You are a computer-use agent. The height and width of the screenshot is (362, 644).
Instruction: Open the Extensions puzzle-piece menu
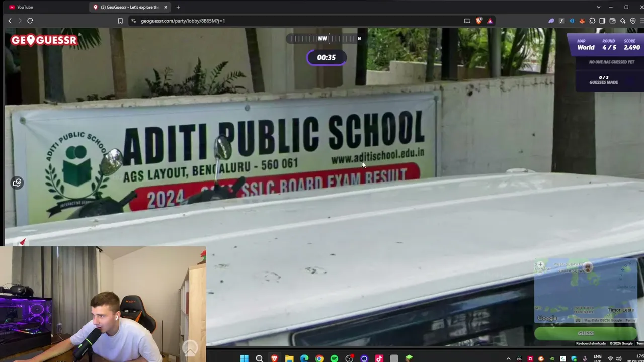[592, 21]
